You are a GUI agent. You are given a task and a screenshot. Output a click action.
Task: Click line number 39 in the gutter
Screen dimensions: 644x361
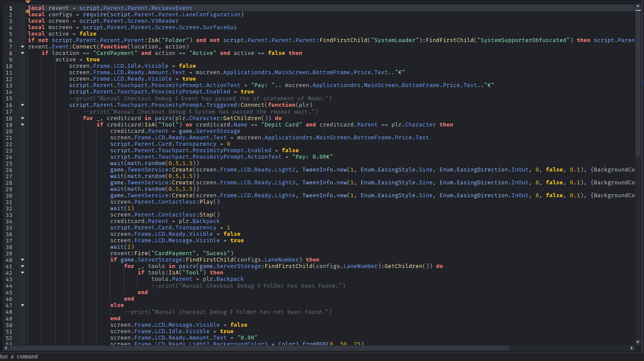[9, 253]
